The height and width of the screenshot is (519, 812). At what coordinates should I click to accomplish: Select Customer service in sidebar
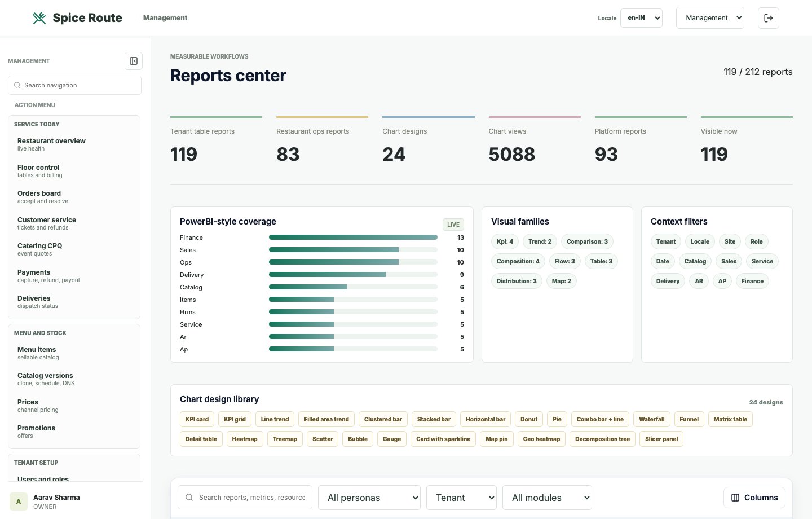[74, 223]
